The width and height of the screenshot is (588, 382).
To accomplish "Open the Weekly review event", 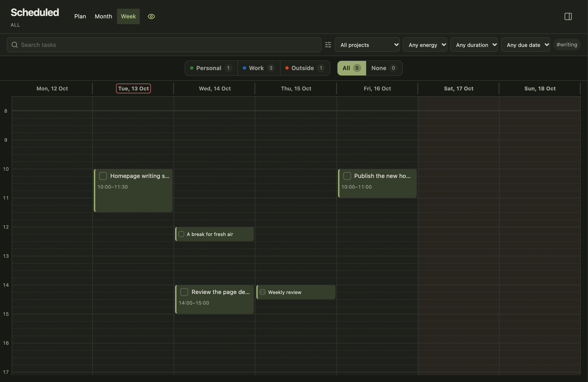I will coord(296,292).
